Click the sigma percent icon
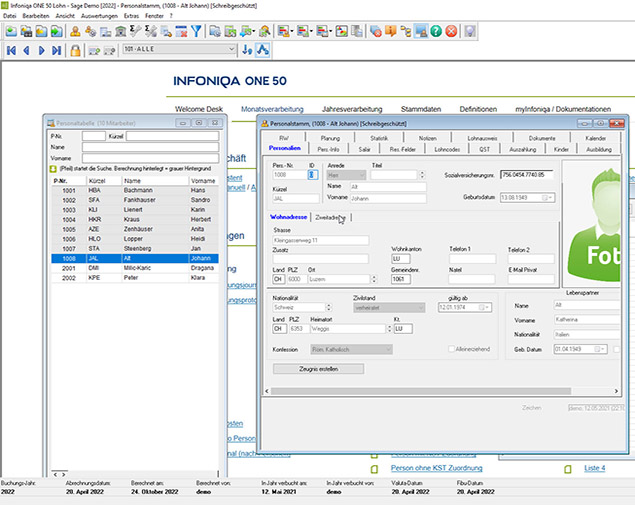 click(x=151, y=31)
